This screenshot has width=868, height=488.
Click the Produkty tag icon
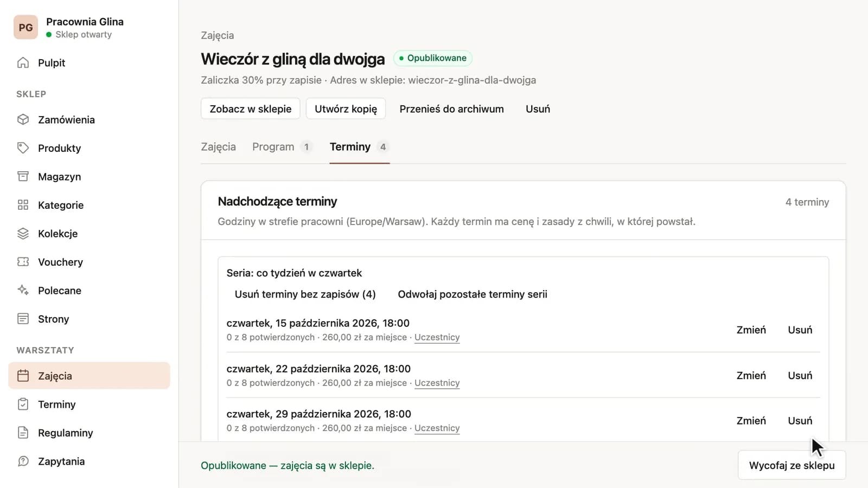(23, 148)
